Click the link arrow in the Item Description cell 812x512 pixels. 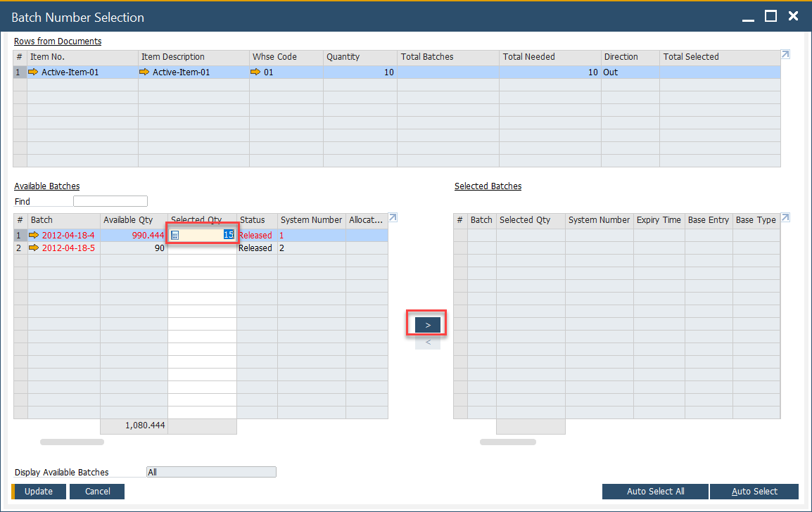(145, 72)
